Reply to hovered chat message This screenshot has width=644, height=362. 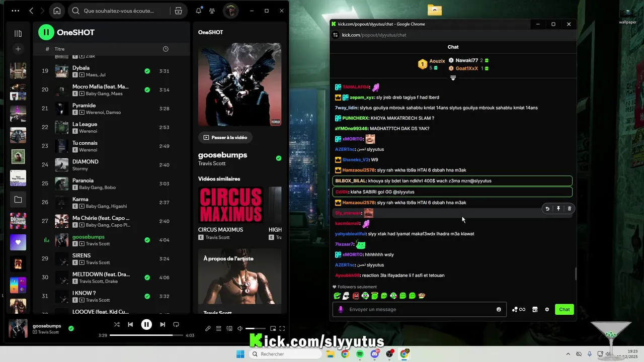pyautogui.click(x=547, y=209)
